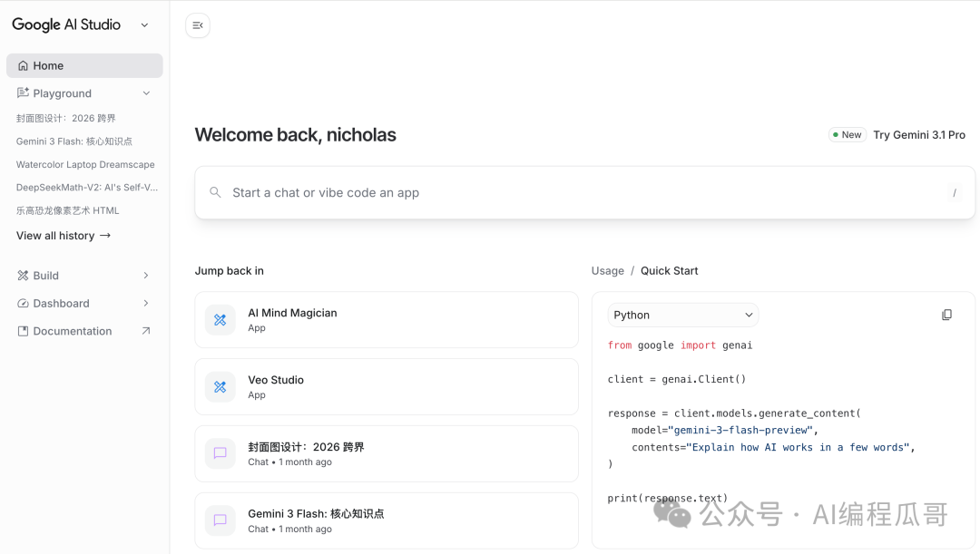The width and height of the screenshot is (980, 554).
Task: Click the slash shortcut hint in search box
Action: coord(955,192)
